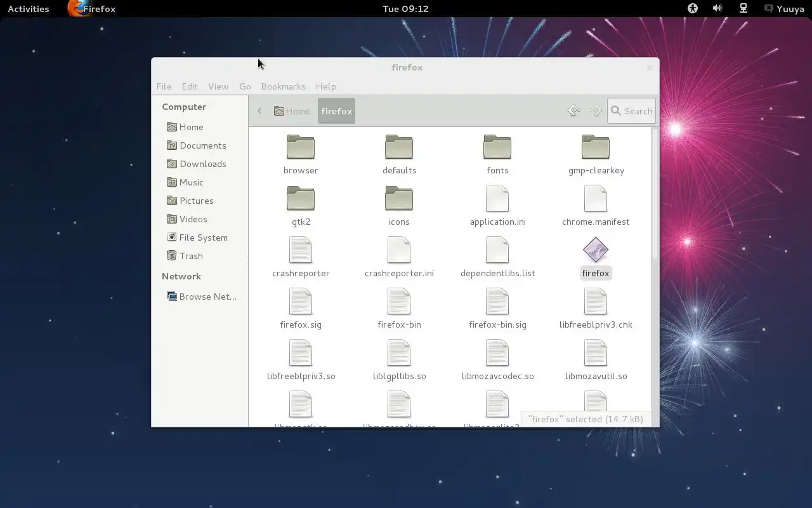The height and width of the screenshot is (508, 812).
Task: Click the Firefox application menu in top bar
Action: 92,9
